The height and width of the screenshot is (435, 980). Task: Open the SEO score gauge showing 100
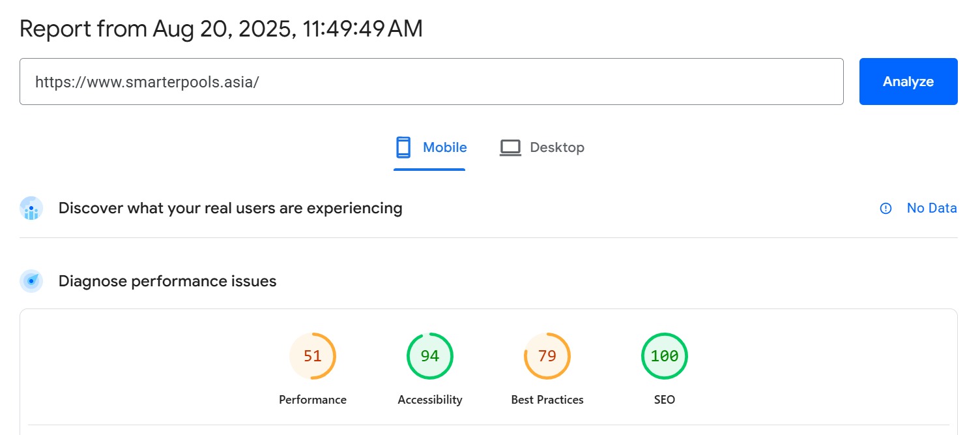[x=665, y=356]
